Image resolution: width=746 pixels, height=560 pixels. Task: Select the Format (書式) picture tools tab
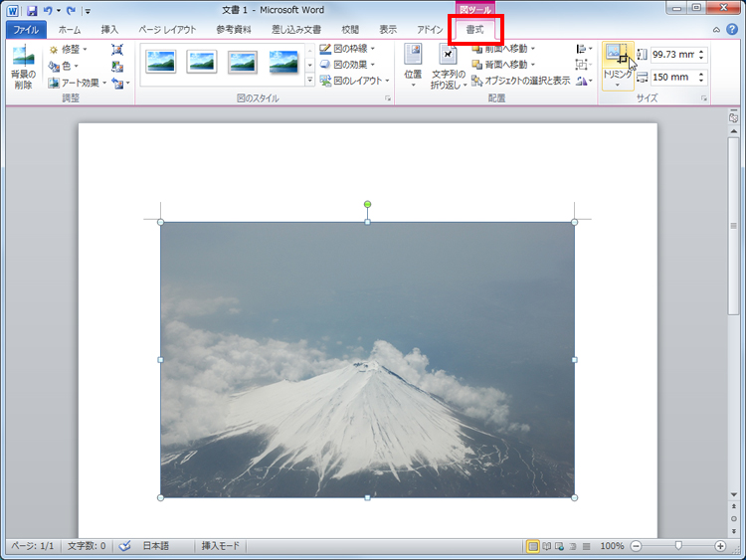pyautogui.click(x=474, y=30)
